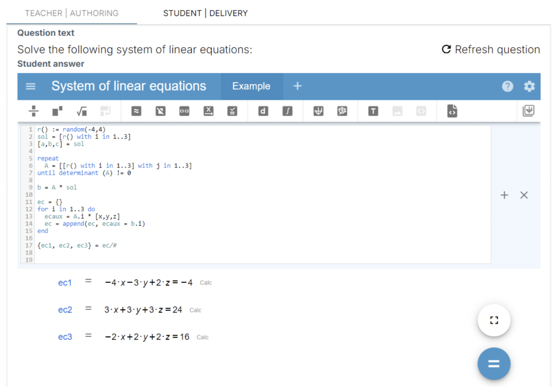Open the hamburger menu beside System of linear equations
This screenshot has height=392, width=553.
coord(31,86)
